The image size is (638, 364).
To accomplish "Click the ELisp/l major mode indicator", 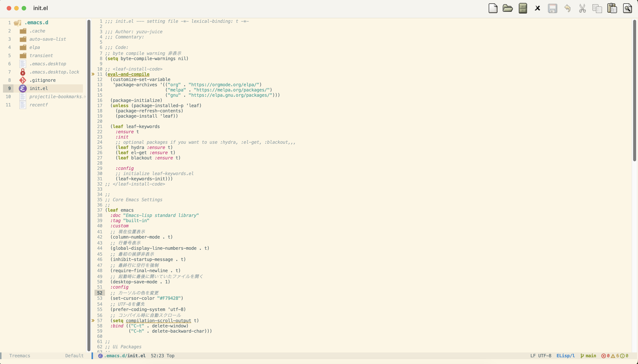I will (x=566, y=356).
